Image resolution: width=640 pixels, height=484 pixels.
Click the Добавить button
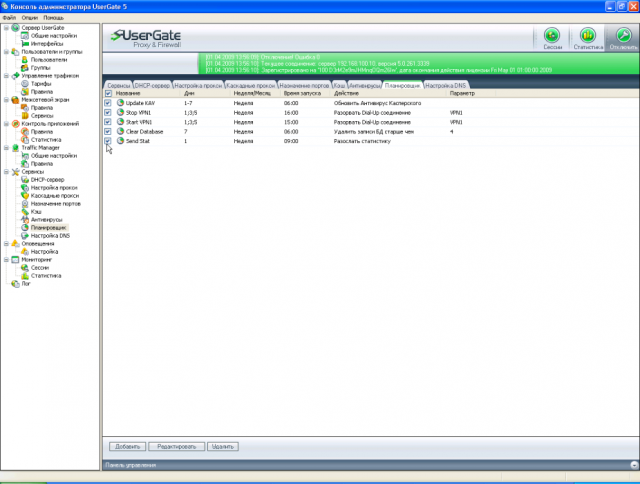coord(127,446)
